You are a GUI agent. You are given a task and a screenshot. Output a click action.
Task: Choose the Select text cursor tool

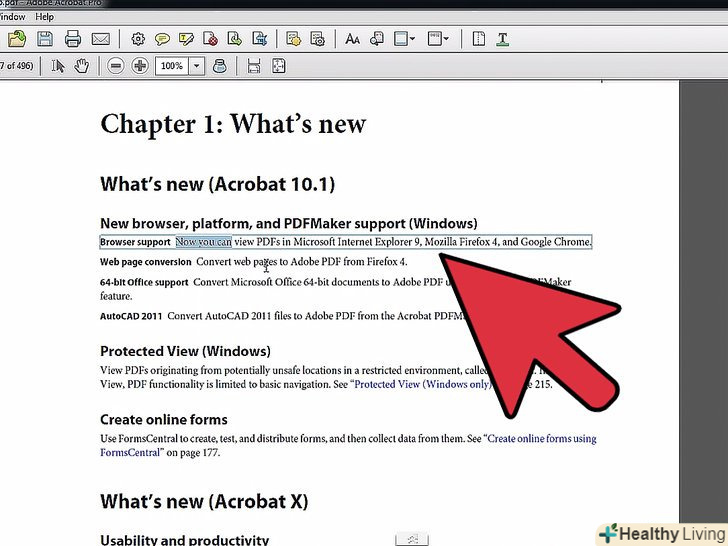coord(58,66)
